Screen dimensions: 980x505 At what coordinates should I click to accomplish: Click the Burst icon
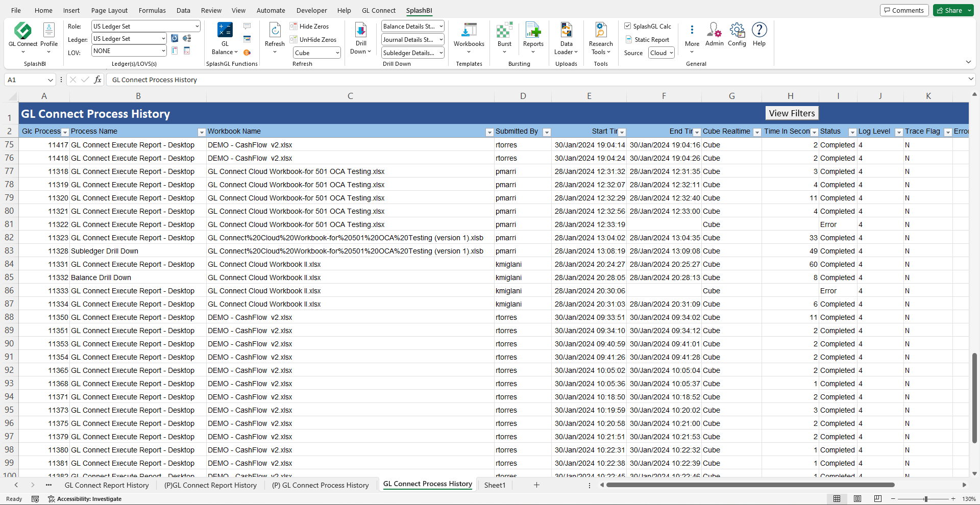[x=504, y=32]
